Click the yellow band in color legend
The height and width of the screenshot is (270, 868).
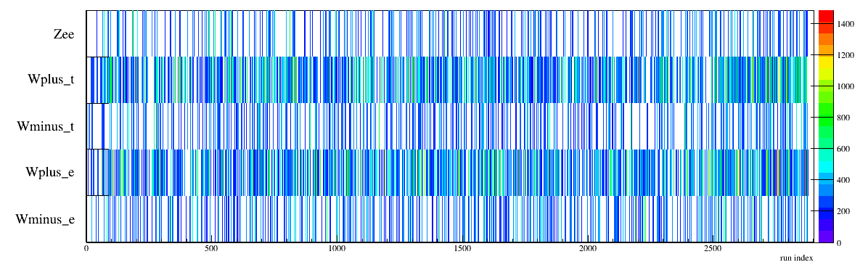[825, 66]
